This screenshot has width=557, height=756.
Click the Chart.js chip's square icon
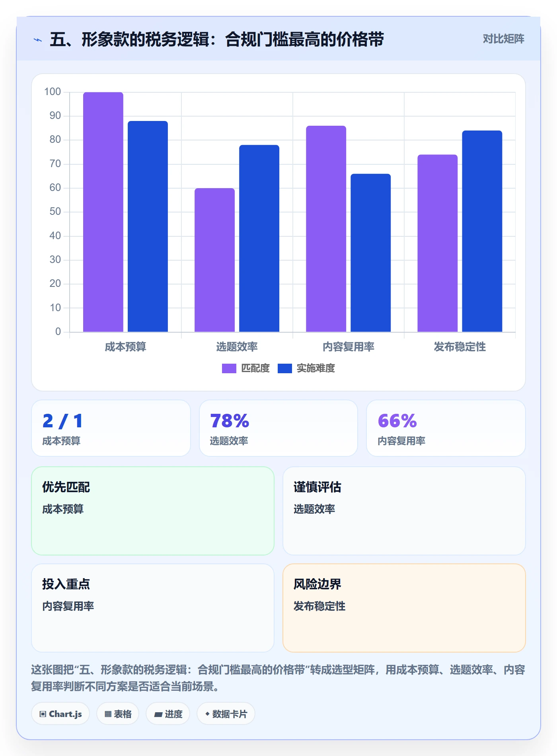(43, 714)
